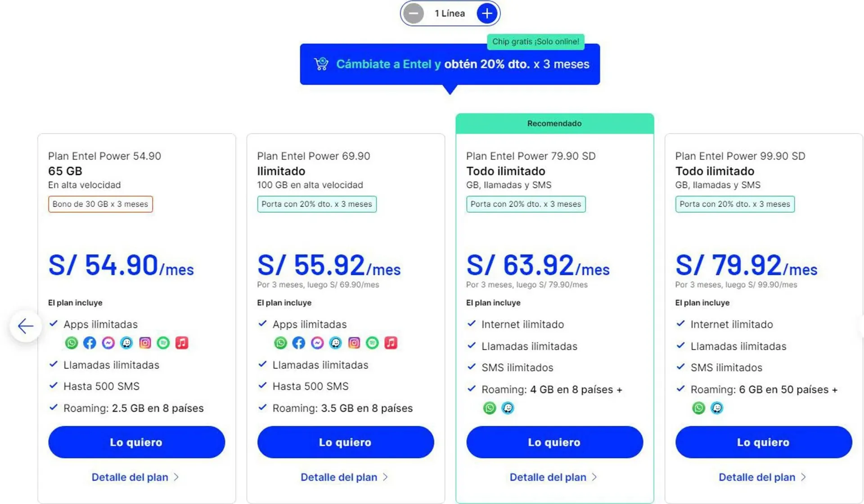Click the minus button to remove a line
Image resolution: width=864 pixels, height=504 pixels.
[x=413, y=13]
